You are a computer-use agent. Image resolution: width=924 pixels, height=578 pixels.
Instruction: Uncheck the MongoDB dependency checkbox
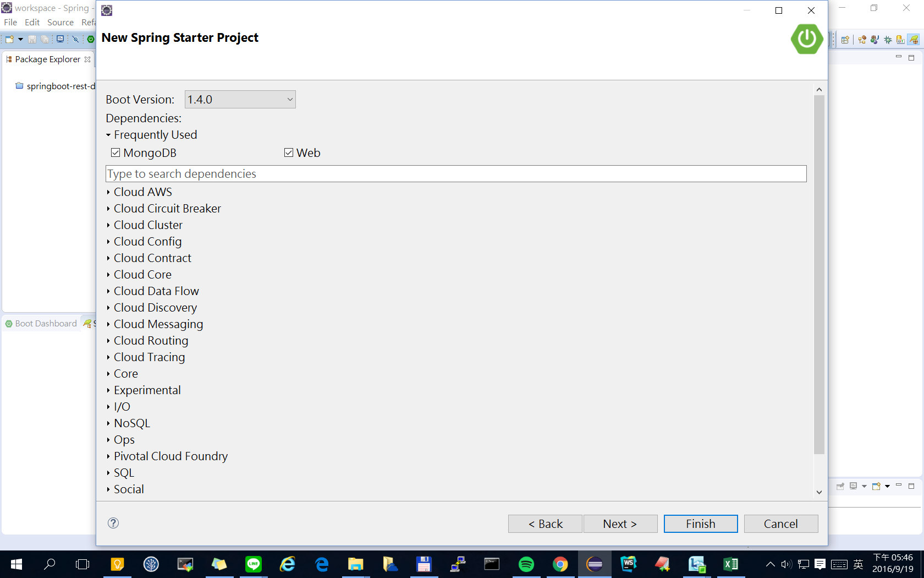click(x=116, y=152)
